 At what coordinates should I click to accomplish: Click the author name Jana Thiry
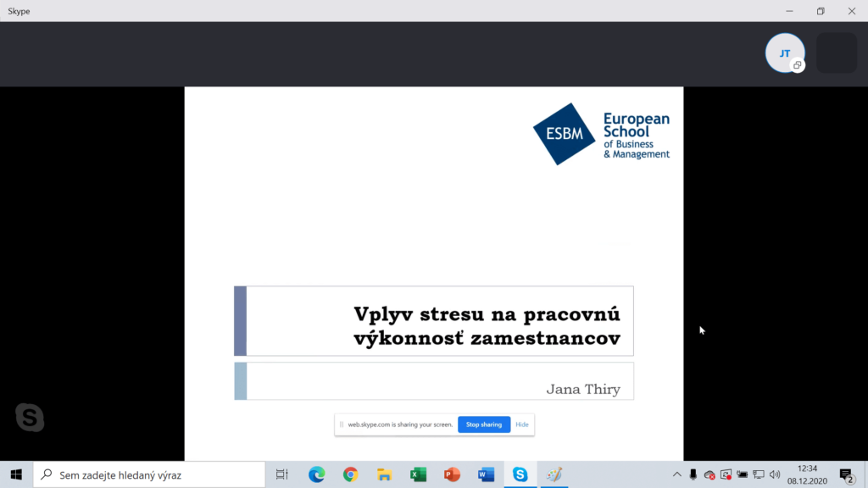583,389
